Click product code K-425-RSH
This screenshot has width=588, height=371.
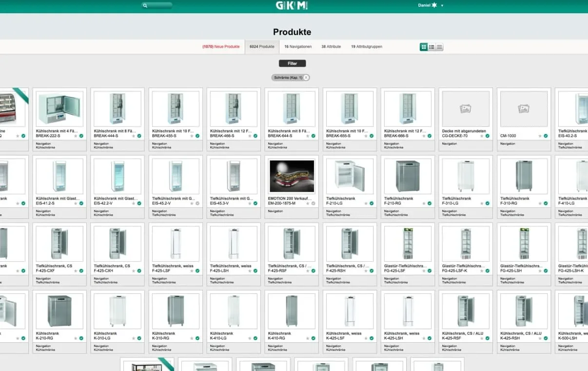click(510, 338)
